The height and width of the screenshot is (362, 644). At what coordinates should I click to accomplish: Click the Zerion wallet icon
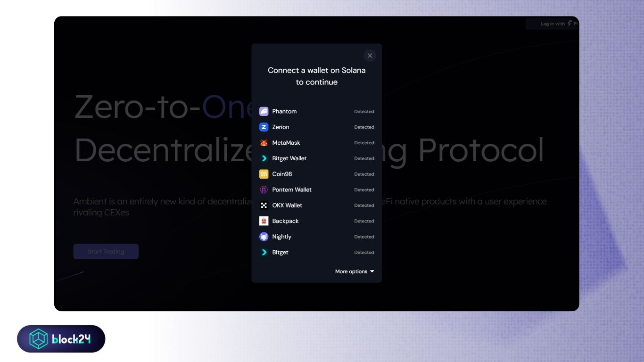point(264,127)
